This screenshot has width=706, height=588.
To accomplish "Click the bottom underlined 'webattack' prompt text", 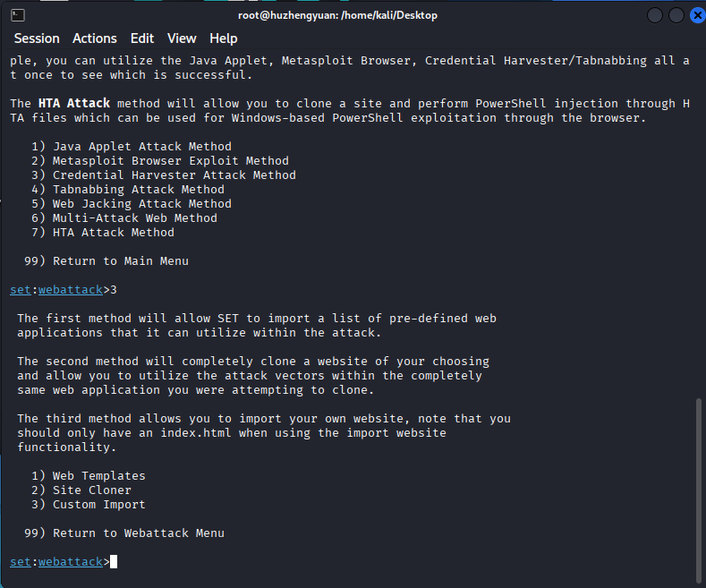I will pos(71,562).
